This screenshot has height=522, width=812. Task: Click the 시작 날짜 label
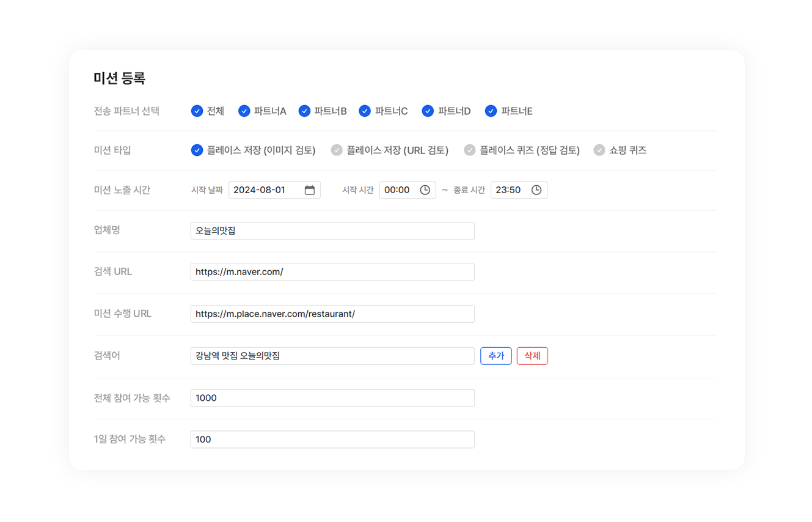207,190
